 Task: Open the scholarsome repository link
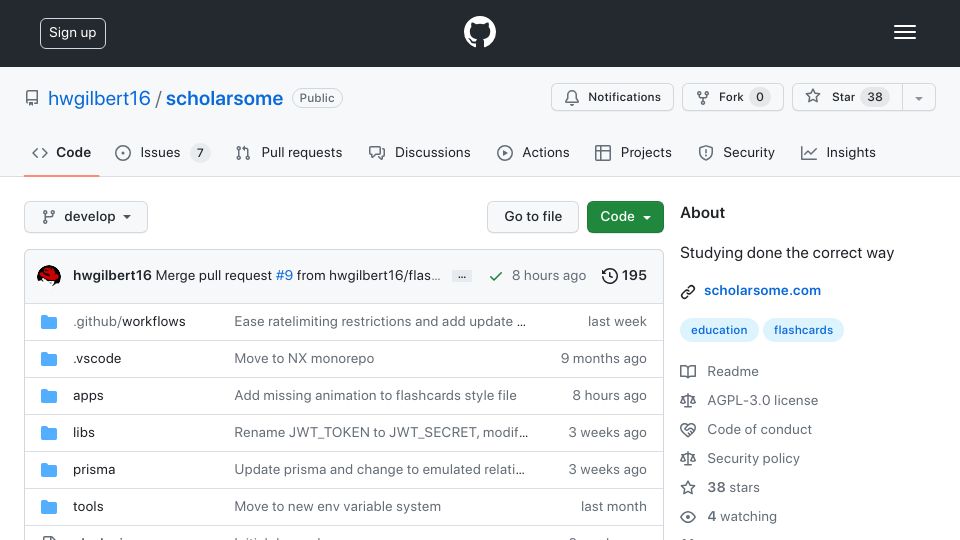point(224,98)
